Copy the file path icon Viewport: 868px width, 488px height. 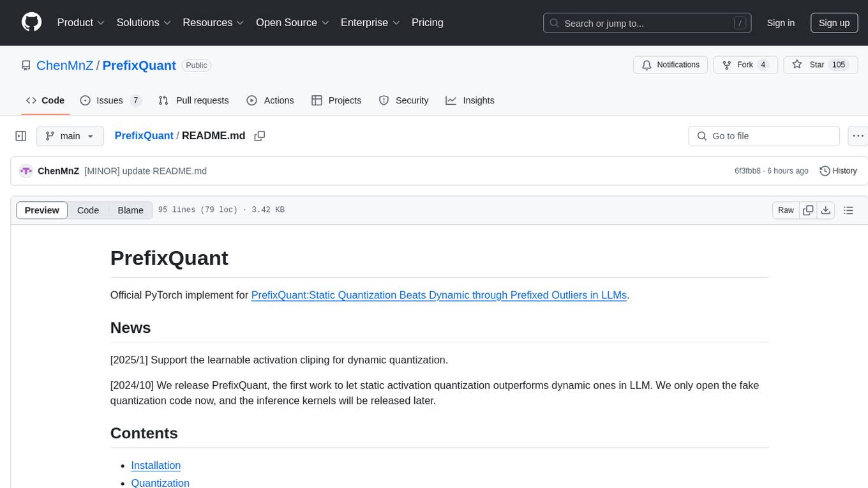pyautogui.click(x=259, y=136)
